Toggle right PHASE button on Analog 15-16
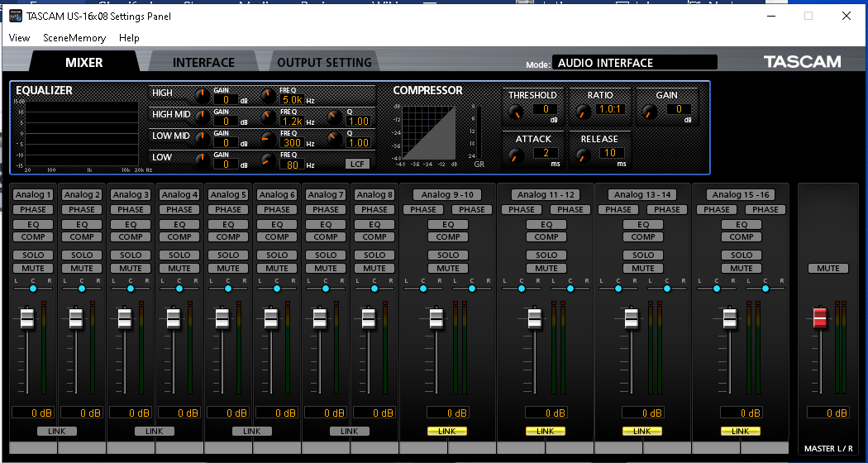This screenshot has width=868, height=463. (x=765, y=209)
